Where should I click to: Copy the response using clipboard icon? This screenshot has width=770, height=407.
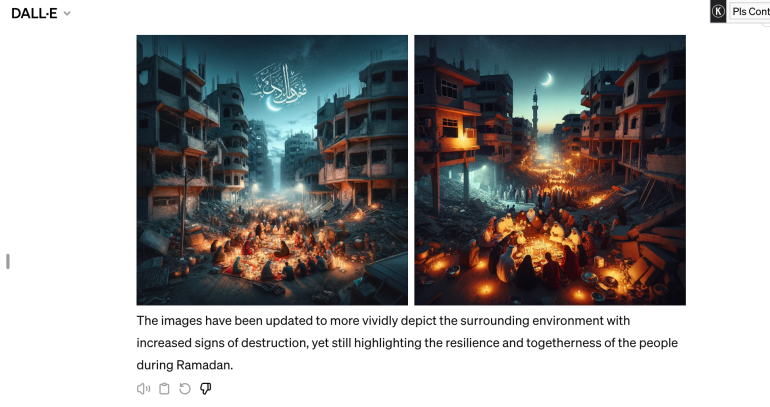[165, 389]
